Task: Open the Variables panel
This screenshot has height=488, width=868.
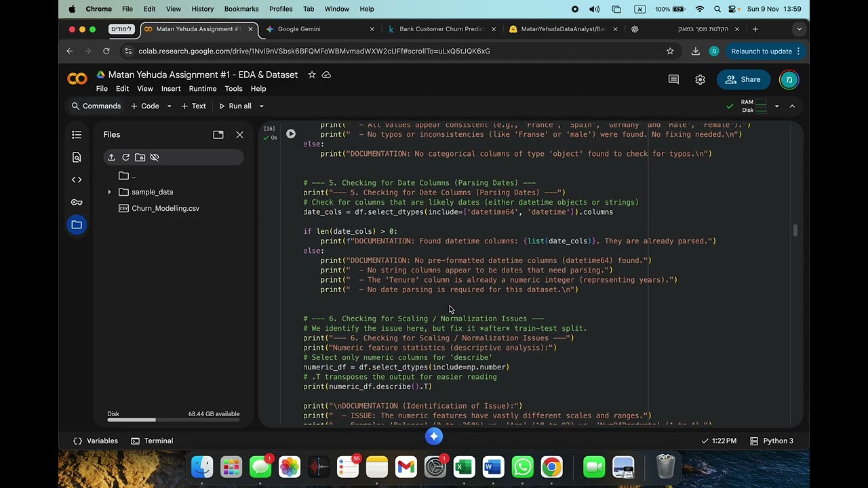Action: tap(96, 441)
